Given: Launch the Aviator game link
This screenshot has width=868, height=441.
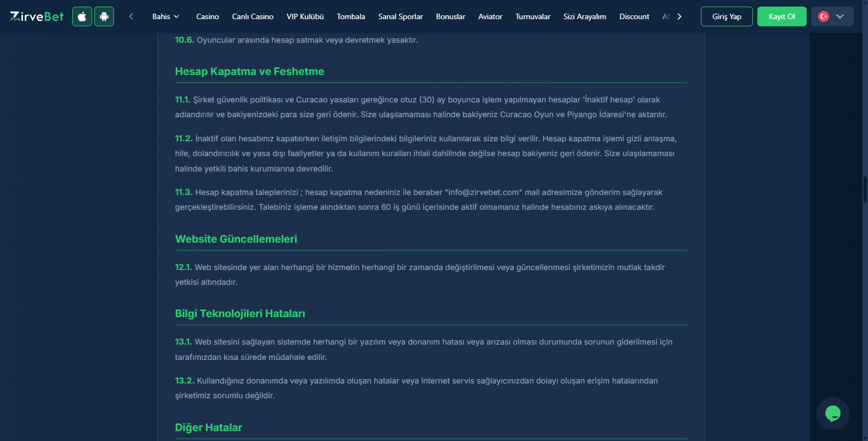Looking at the screenshot, I should (x=490, y=16).
